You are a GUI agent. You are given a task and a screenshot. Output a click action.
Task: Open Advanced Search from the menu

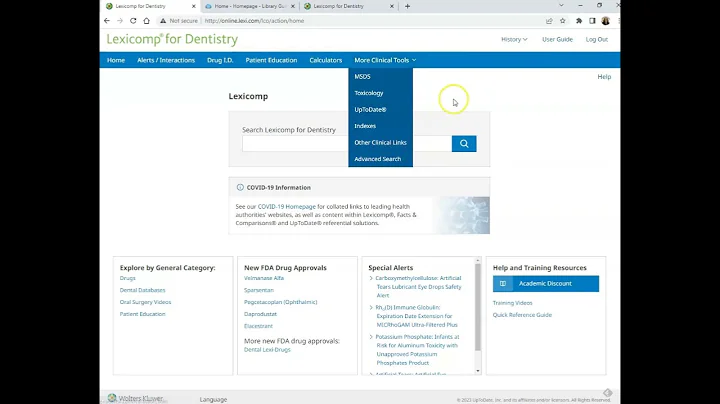pyautogui.click(x=380, y=159)
